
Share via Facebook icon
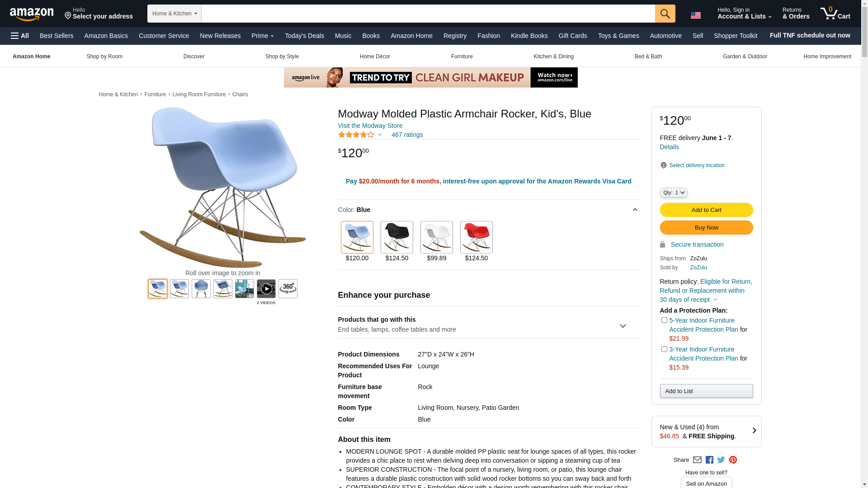pos(709,460)
